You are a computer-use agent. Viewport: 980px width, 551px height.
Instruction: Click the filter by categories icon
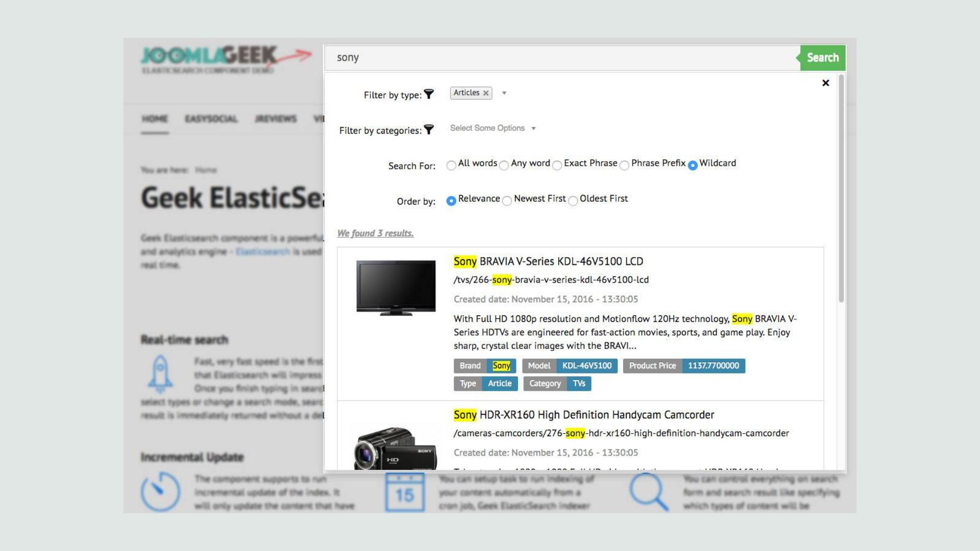click(x=428, y=129)
